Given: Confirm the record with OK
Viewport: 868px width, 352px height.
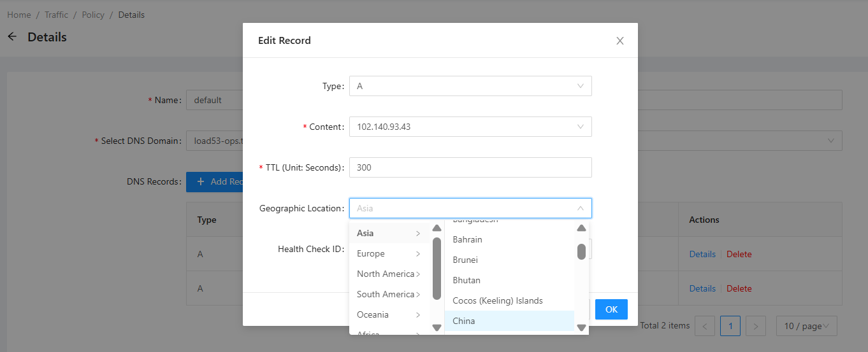Looking at the screenshot, I should click(x=611, y=309).
